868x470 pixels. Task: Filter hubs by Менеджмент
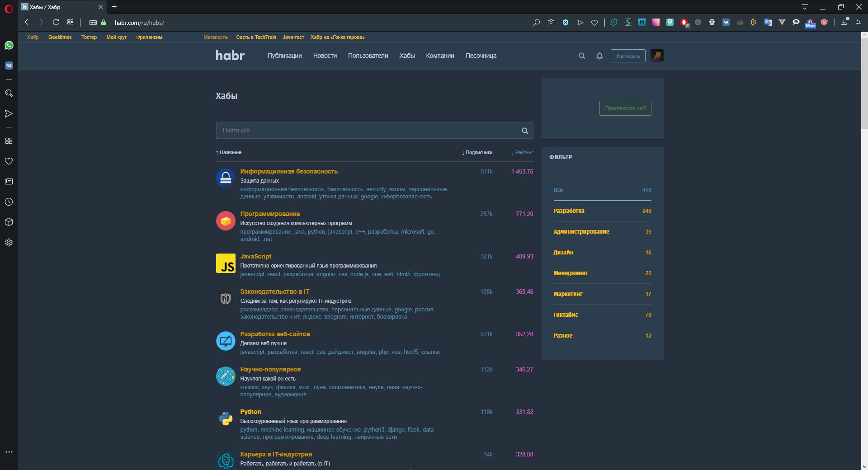[602, 273]
